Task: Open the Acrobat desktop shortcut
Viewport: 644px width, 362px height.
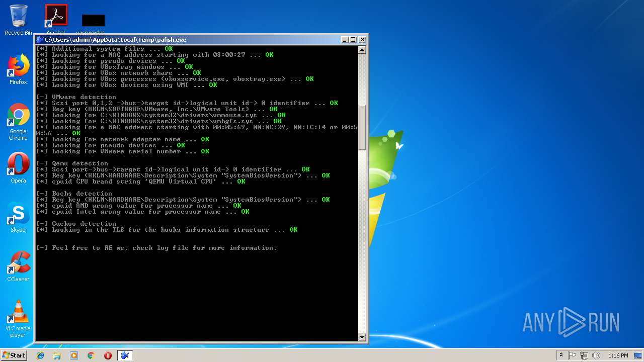Action: [56, 19]
